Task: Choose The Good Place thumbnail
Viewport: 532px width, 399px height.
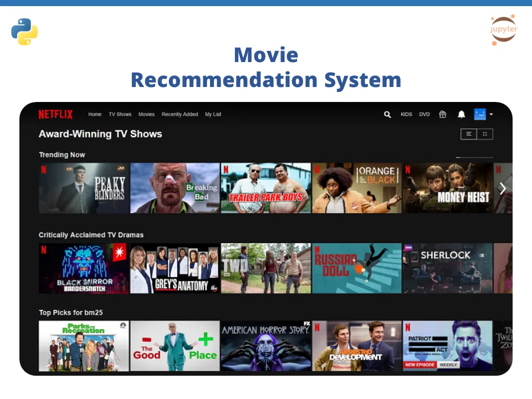Action: (175, 346)
